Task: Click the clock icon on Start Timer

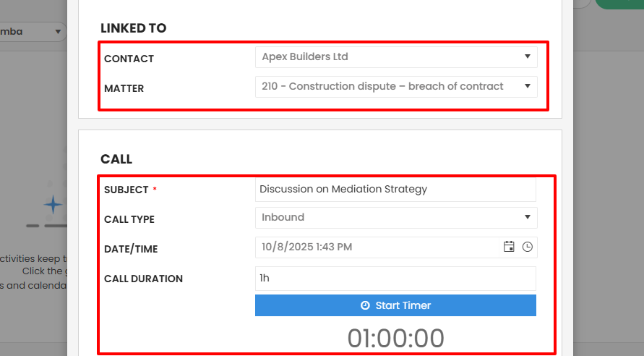Action: click(365, 305)
